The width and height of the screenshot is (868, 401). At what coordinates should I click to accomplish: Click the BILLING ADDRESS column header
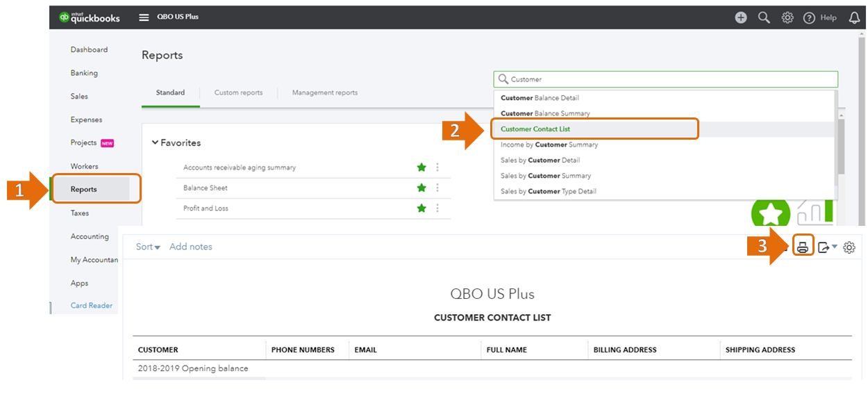(x=625, y=350)
